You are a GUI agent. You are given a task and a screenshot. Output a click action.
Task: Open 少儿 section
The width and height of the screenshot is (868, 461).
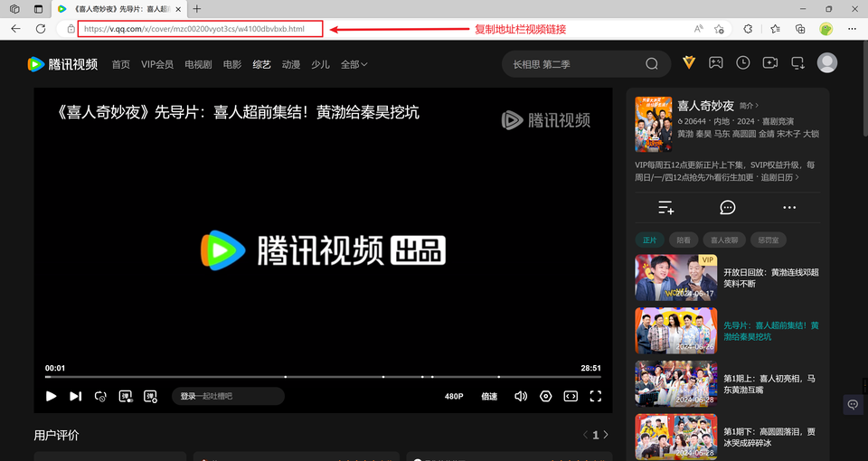coord(320,64)
